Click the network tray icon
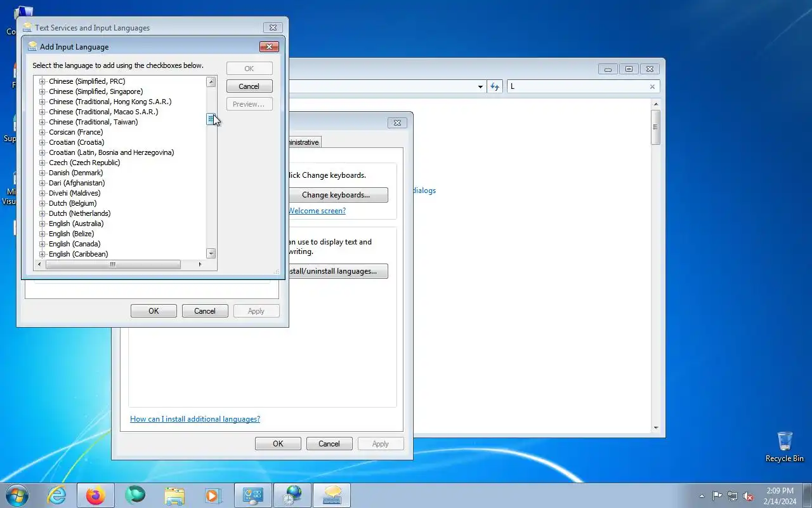Image resolution: width=812 pixels, height=508 pixels. click(x=733, y=497)
